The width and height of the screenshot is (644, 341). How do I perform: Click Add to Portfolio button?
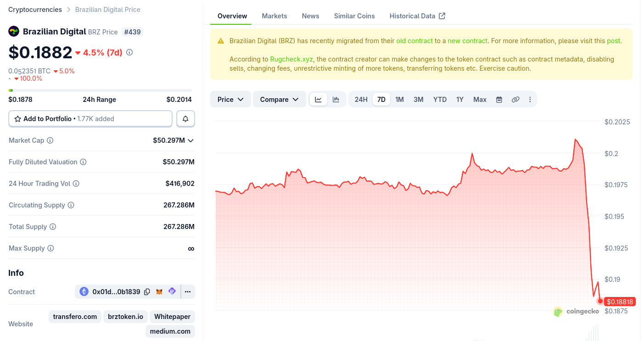(90, 119)
